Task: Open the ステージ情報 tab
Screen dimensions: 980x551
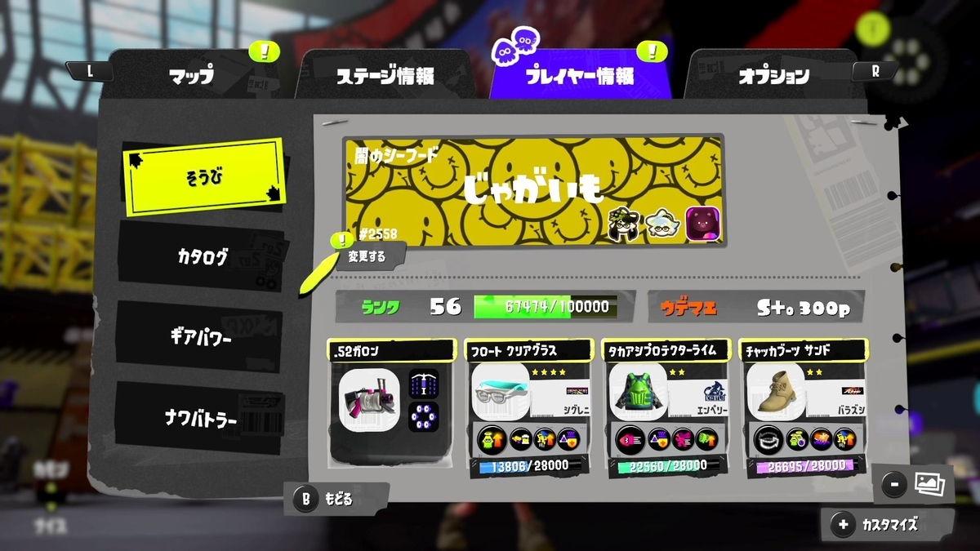Action: pyautogui.click(x=385, y=76)
